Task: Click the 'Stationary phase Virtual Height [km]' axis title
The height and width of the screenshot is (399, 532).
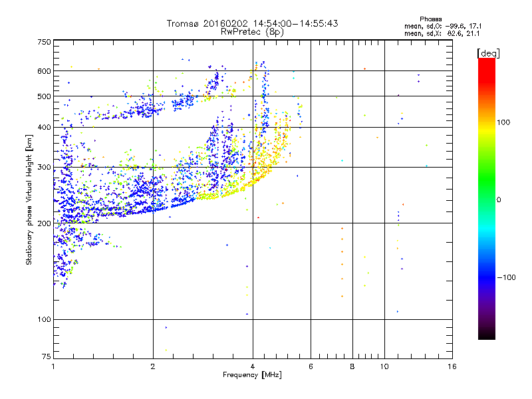Action: [29, 199]
